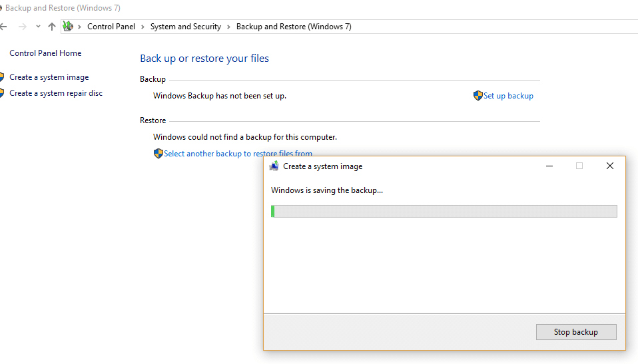The height and width of the screenshot is (364, 638).
Task: Go up one level with Up arrow
Action: (x=52, y=27)
